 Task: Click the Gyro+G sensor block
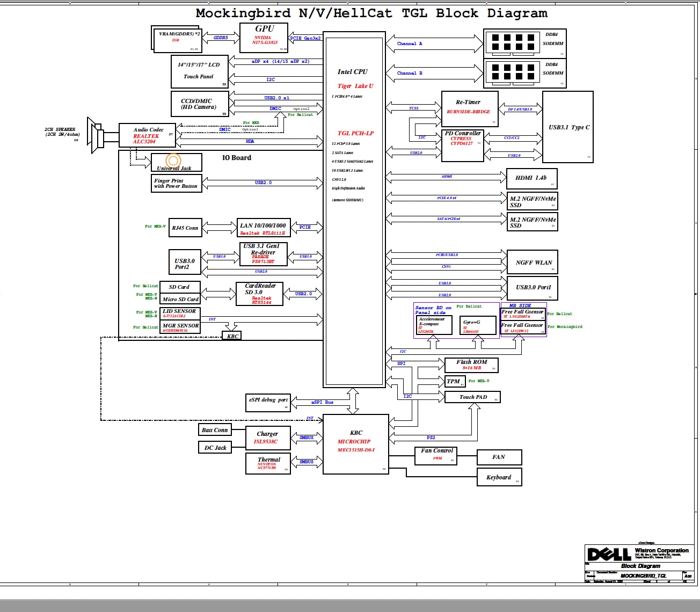click(x=478, y=326)
